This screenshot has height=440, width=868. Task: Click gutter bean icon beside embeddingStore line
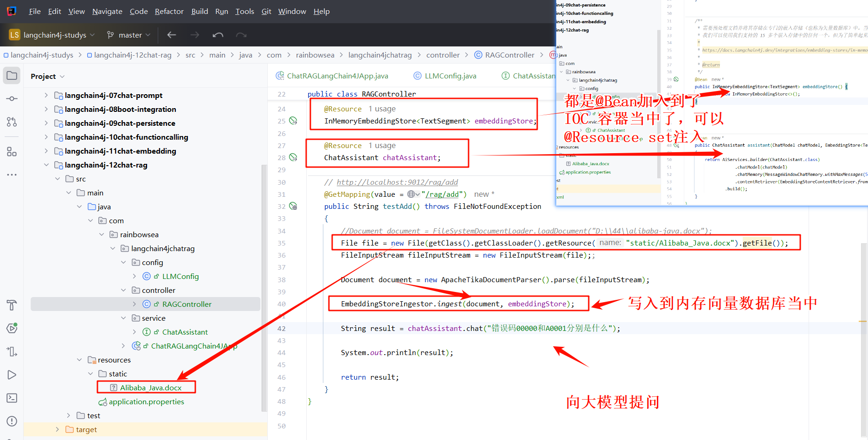293,121
